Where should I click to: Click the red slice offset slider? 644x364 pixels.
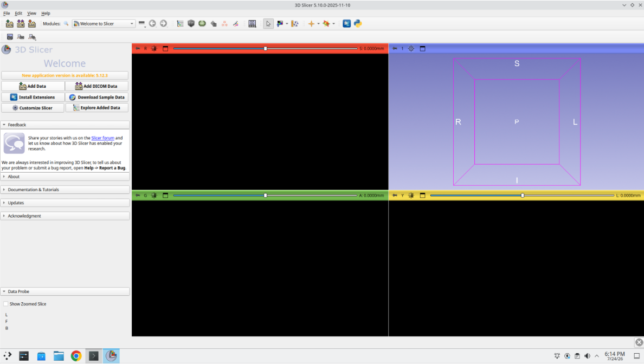265,48
